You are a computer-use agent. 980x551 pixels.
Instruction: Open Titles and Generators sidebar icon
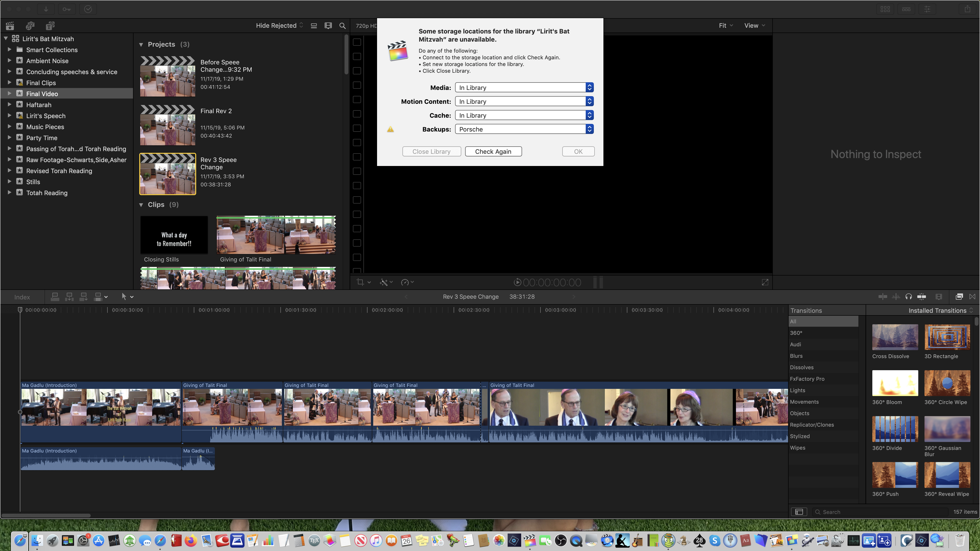coord(50,26)
